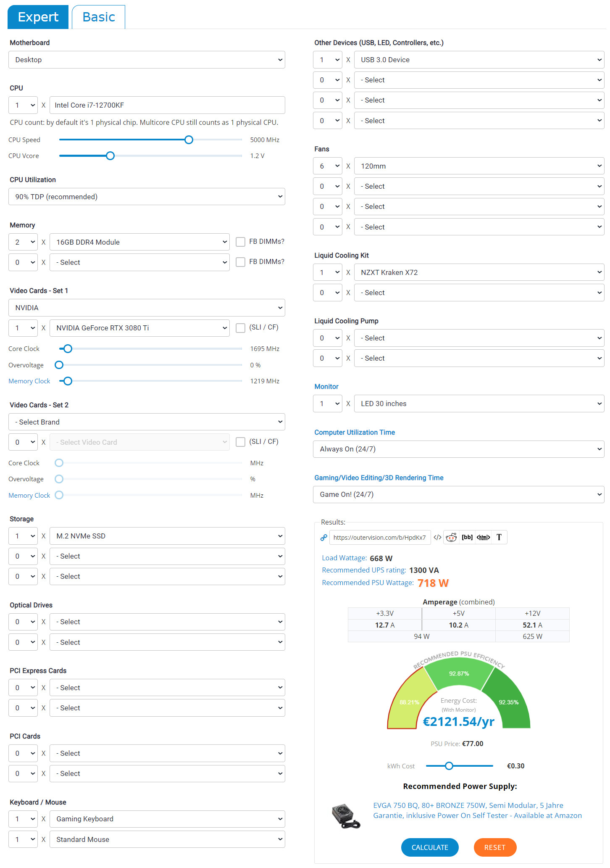
Task: Click the embed code </> icon
Action: pyautogui.click(x=437, y=537)
